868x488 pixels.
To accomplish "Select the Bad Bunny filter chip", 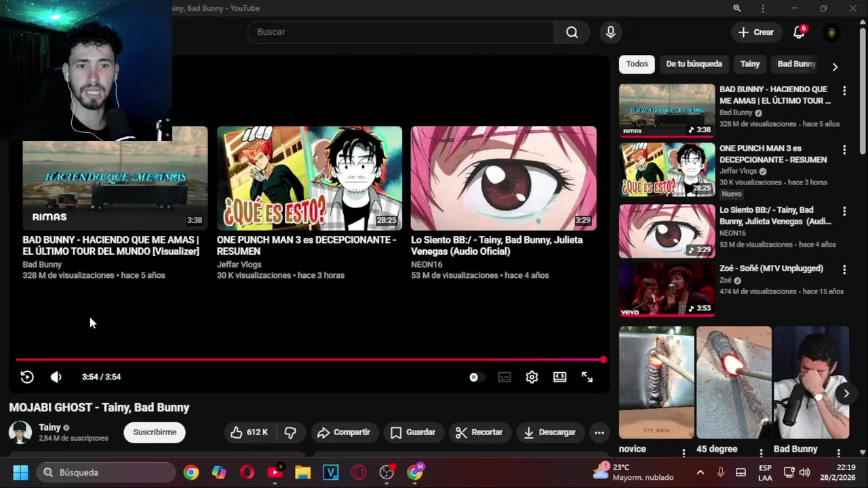I will [x=797, y=64].
